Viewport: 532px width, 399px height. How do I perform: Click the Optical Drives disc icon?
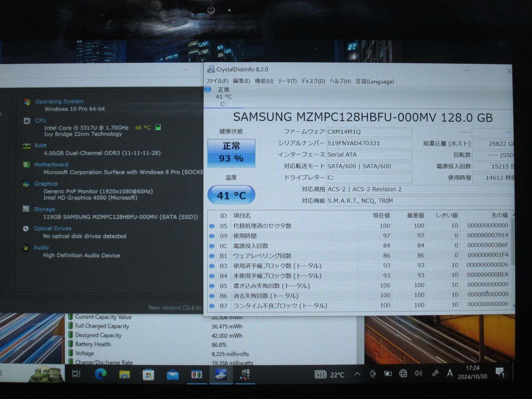(x=26, y=228)
